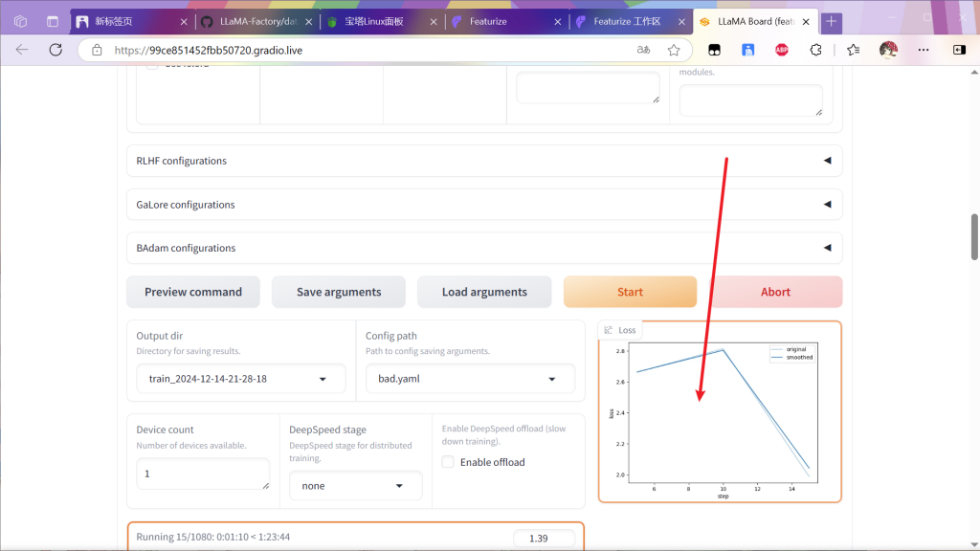Click the text area left of modules box

588,87
